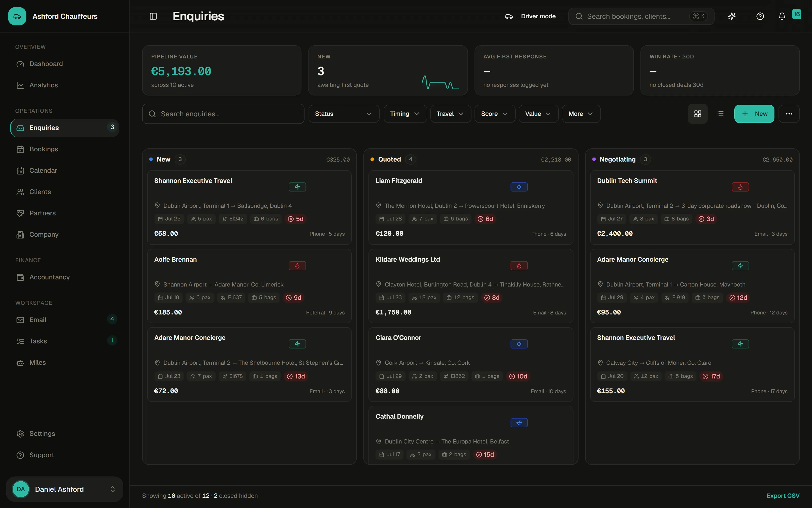Toggle the sidebar collapse icon
The image size is (812, 508).
153,16
